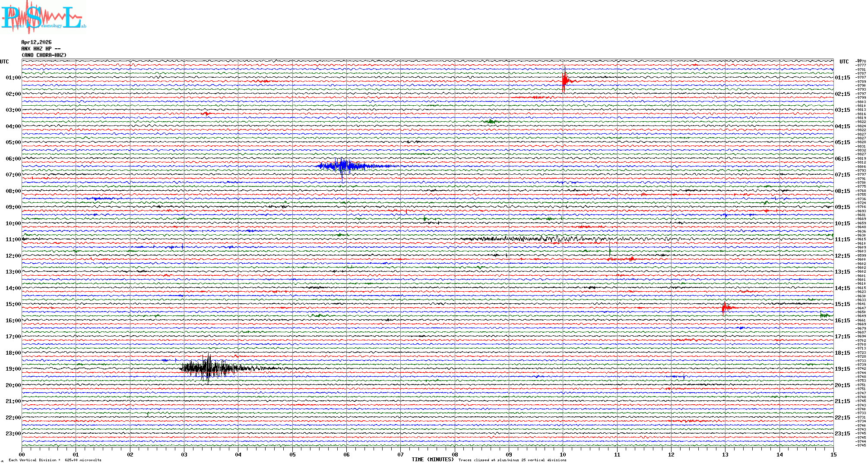The width and height of the screenshot is (868, 466).
Task: Click the 15 minute tick label
Action: [833, 454]
